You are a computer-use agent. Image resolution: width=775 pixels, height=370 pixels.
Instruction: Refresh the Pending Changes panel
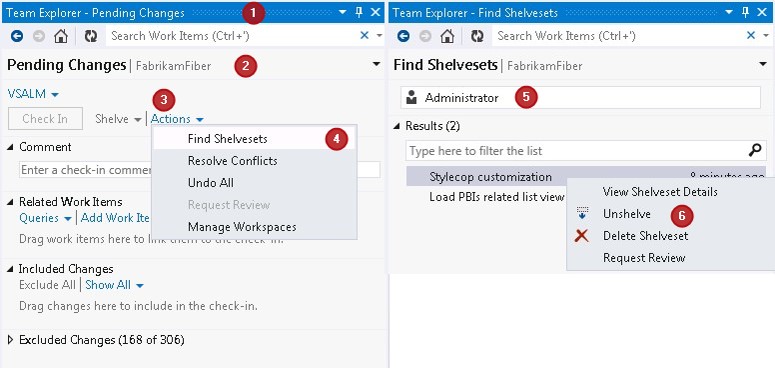click(x=90, y=36)
